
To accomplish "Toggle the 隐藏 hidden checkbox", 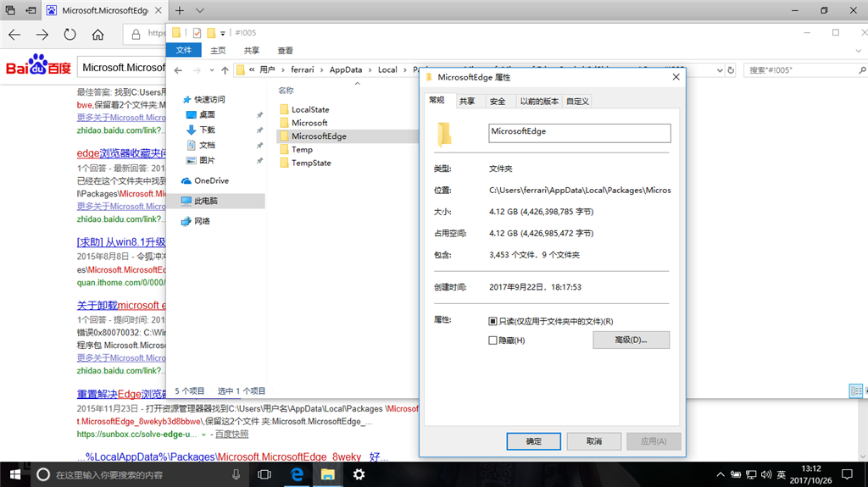I will pyautogui.click(x=492, y=340).
